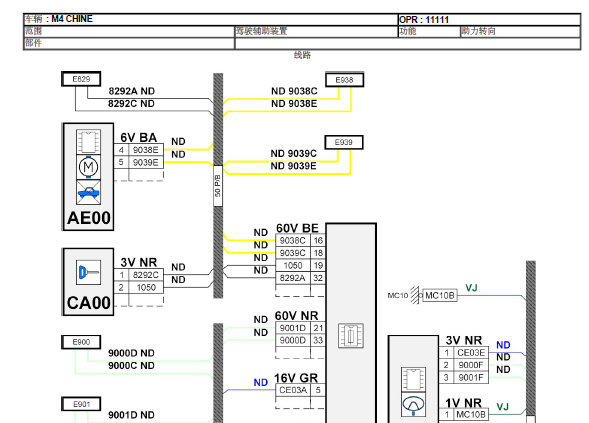Select the 16V GR connector heading
The height and width of the screenshot is (423, 589).
point(296,378)
